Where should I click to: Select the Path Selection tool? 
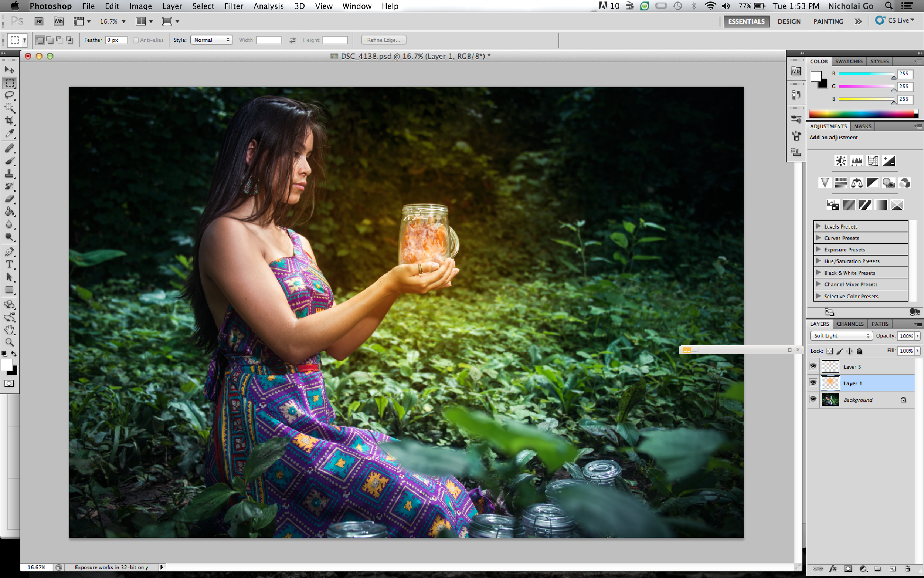10,277
